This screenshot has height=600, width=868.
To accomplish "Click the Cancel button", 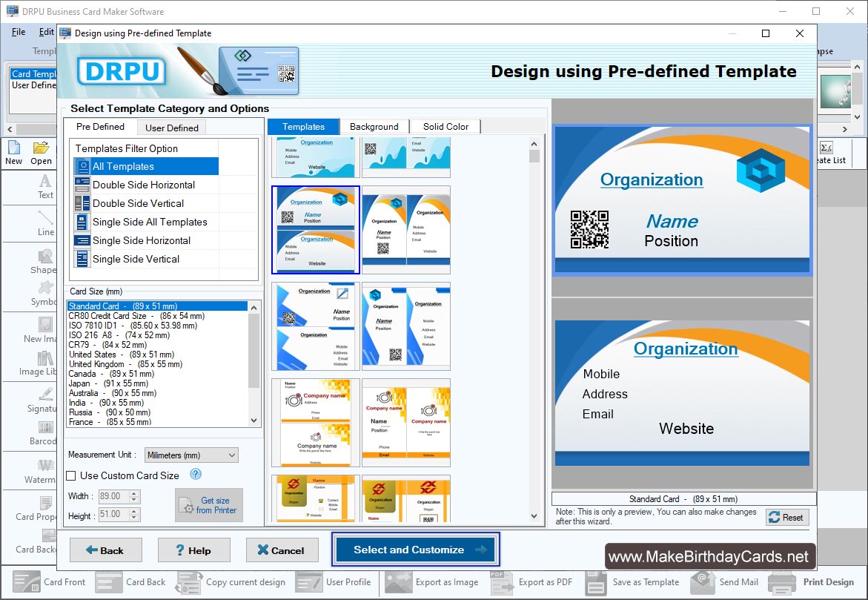I will click(282, 550).
